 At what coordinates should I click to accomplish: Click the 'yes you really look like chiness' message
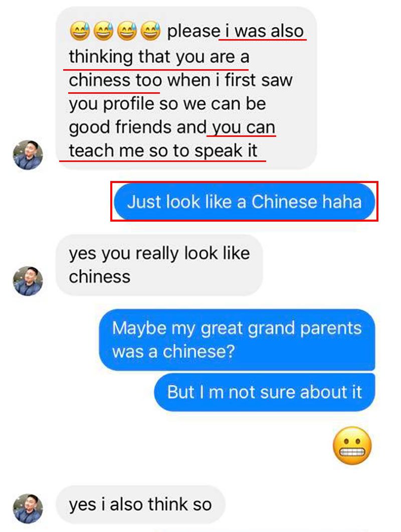click(x=159, y=265)
